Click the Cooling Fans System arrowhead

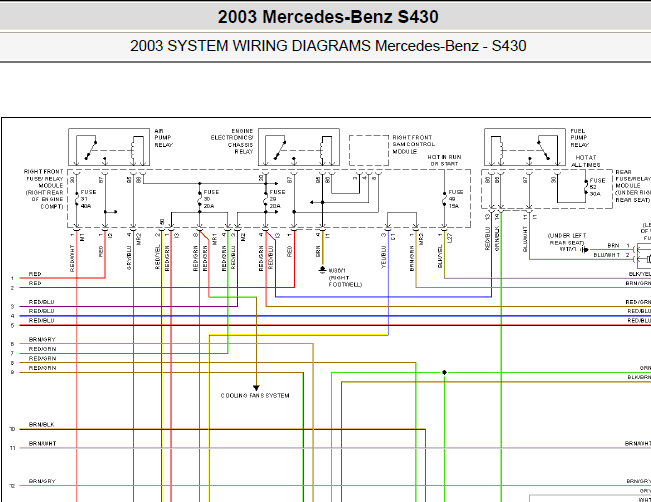click(x=256, y=388)
